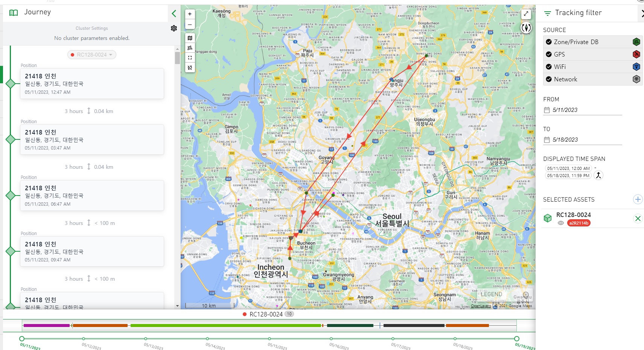This screenshot has height=350, width=644.
Task: Click the a2R2114b red asset tag
Action: [x=579, y=223]
